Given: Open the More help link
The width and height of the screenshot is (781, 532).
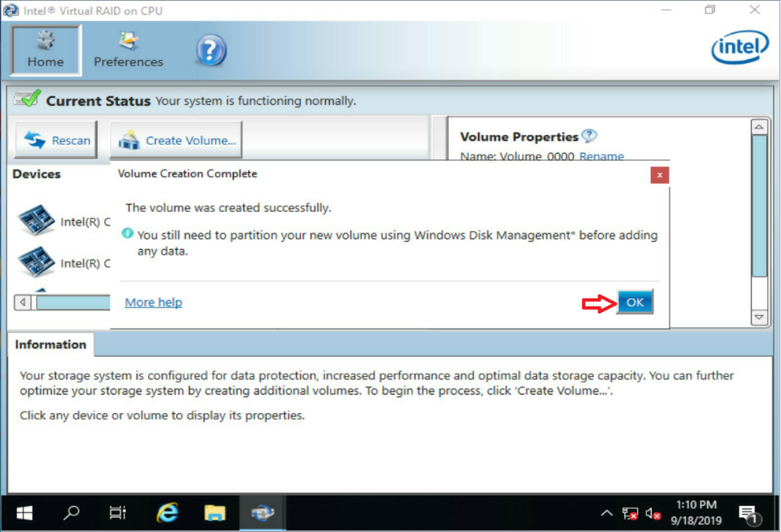Looking at the screenshot, I should coord(154,302).
